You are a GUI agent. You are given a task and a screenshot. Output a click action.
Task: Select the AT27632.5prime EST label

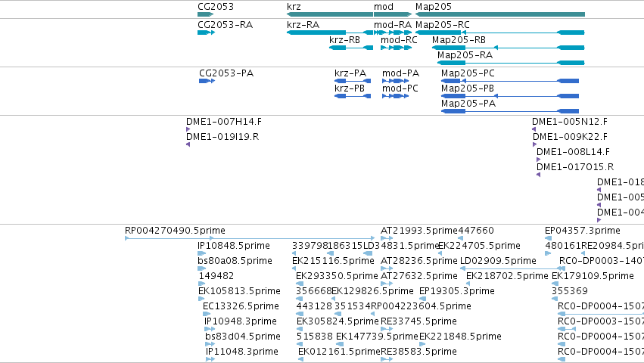(x=419, y=276)
